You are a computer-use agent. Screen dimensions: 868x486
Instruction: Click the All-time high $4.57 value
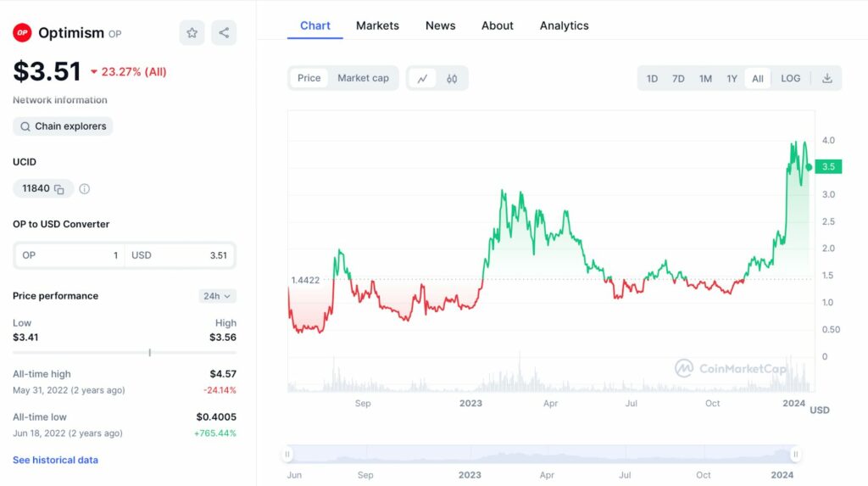coord(223,374)
